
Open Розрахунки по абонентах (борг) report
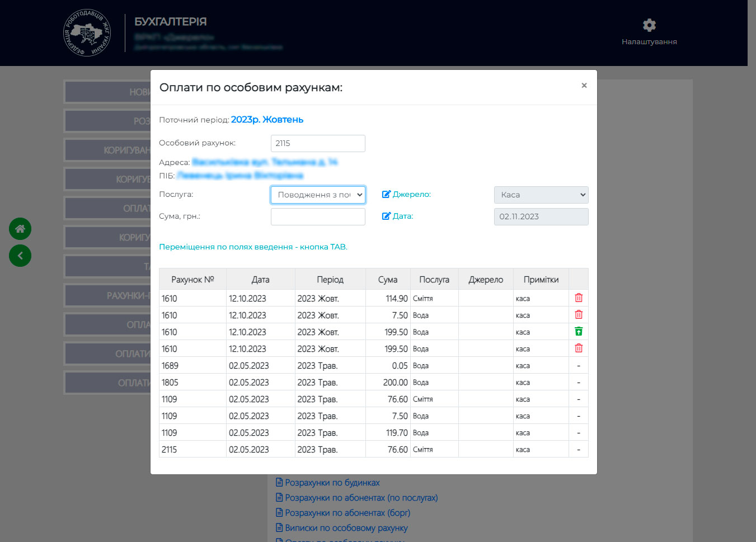(x=347, y=513)
